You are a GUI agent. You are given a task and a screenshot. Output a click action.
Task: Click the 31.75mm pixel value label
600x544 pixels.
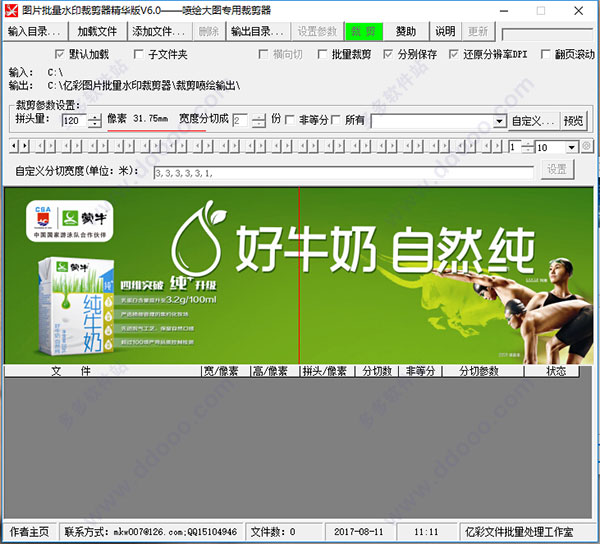coord(151,119)
